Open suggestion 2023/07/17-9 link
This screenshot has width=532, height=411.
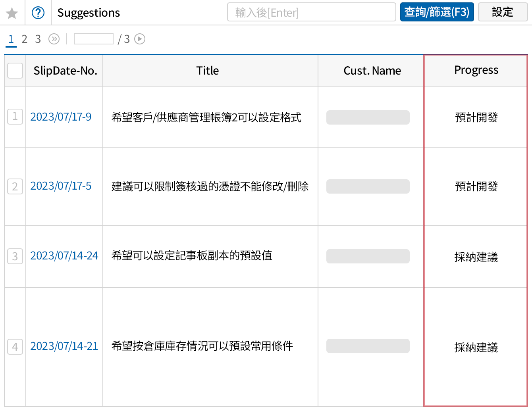tap(61, 117)
